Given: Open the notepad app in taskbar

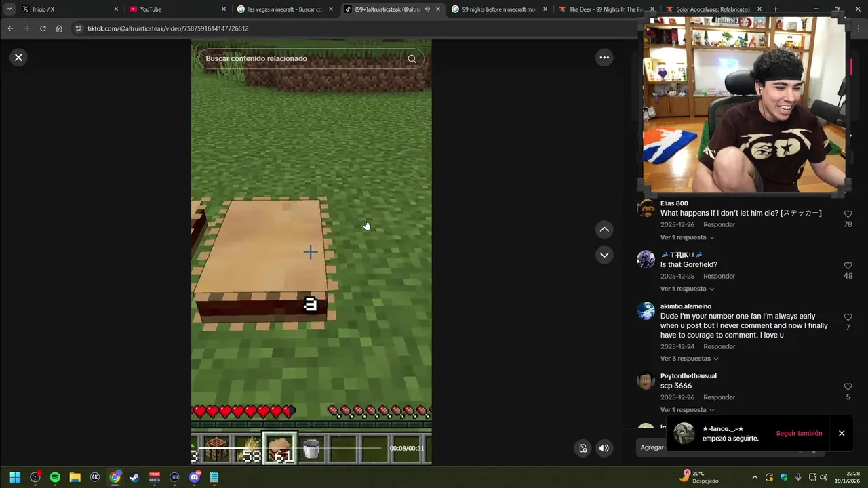Looking at the screenshot, I should [214, 477].
